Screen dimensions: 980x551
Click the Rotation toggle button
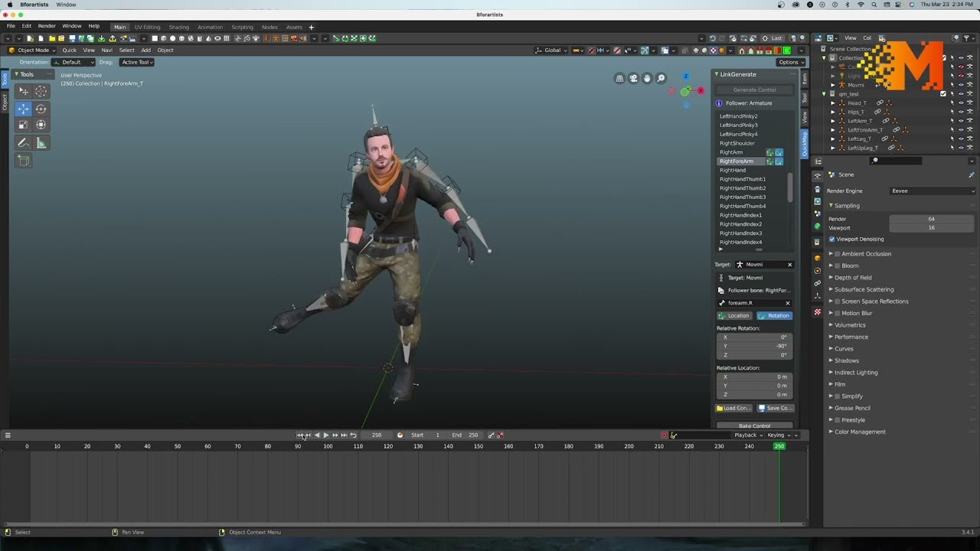775,315
